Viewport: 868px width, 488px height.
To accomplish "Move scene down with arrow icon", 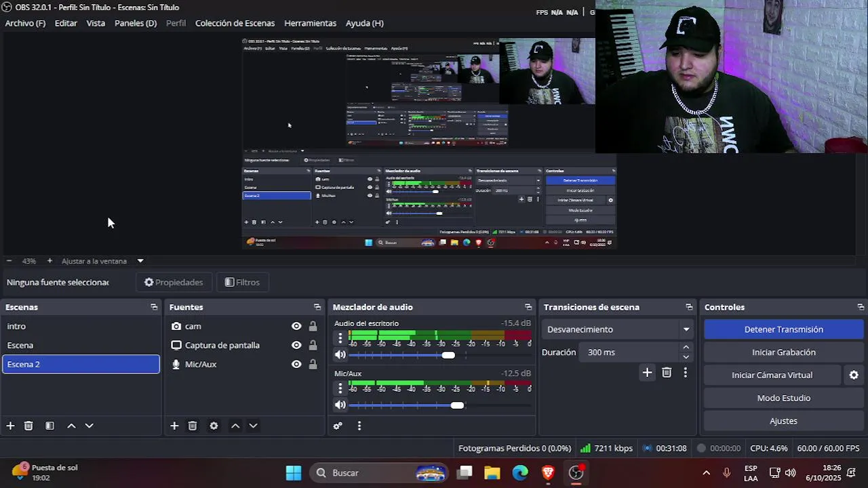I will click(89, 426).
